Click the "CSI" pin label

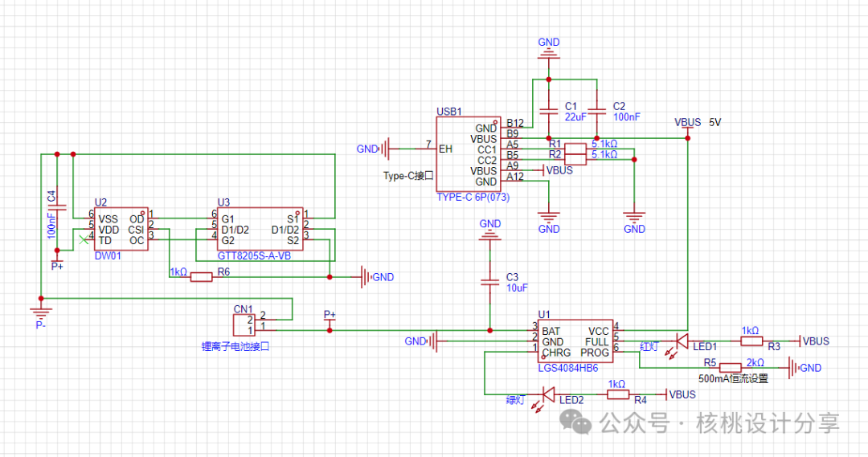(x=136, y=230)
